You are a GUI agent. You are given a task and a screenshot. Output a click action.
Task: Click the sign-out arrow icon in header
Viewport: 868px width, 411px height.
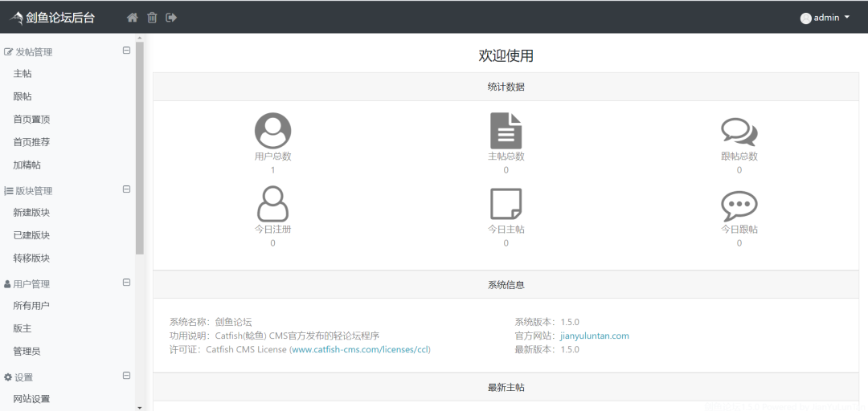(172, 18)
